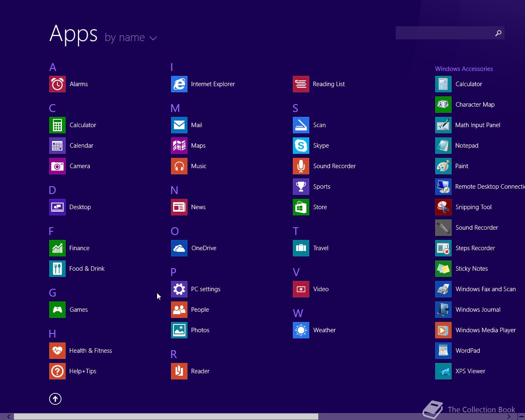Open Windows Accessories Sound Recorder icon
Viewport: 525px width, 420px height.
443,228
